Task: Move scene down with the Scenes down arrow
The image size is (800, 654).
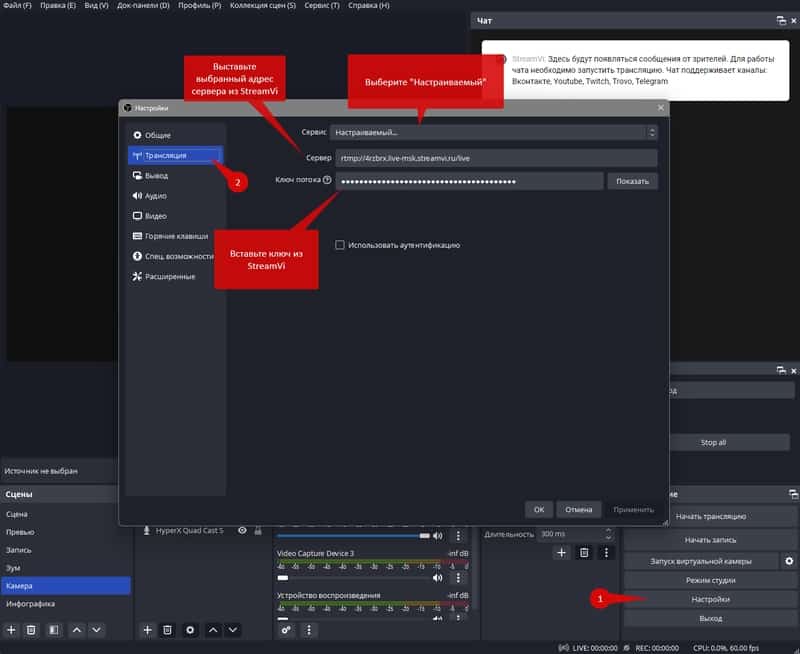Action: click(x=96, y=630)
